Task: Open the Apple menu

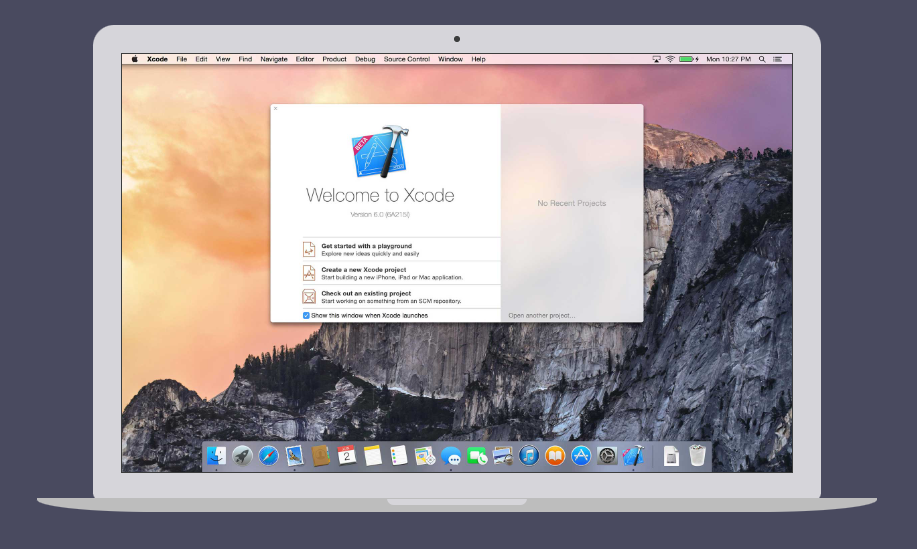Action: 135,59
